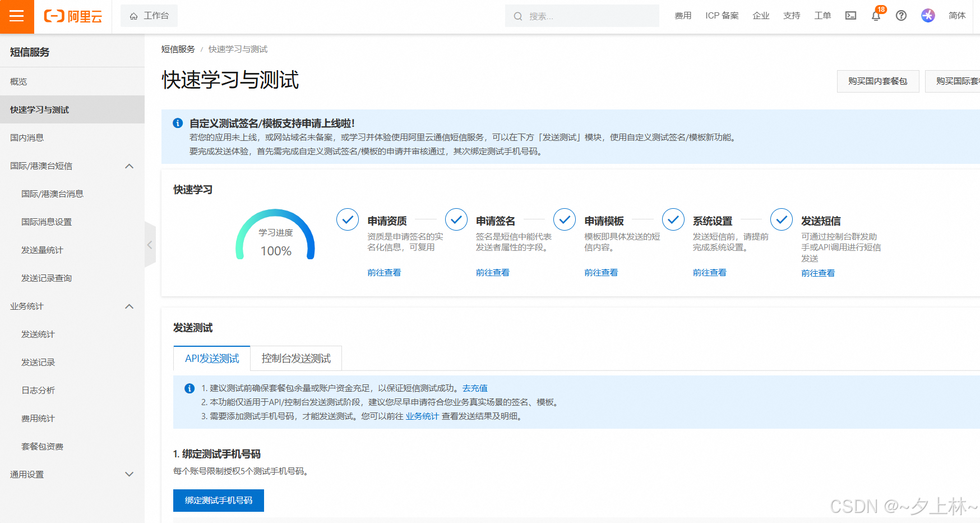980x523 pixels.
Task: Open the orange hamburger menu
Action: 17,16
